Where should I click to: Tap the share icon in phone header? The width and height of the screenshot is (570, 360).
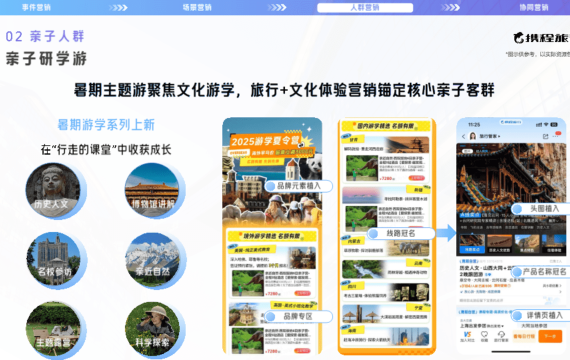(x=545, y=136)
